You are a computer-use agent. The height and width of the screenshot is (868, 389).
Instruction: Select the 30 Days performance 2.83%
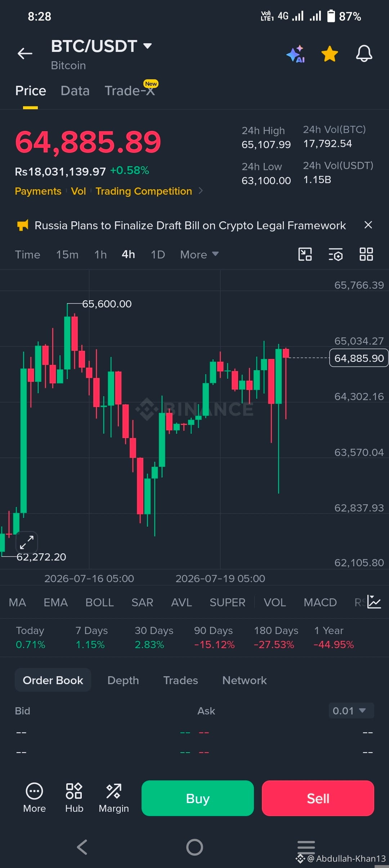pyautogui.click(x=149, y=645)
